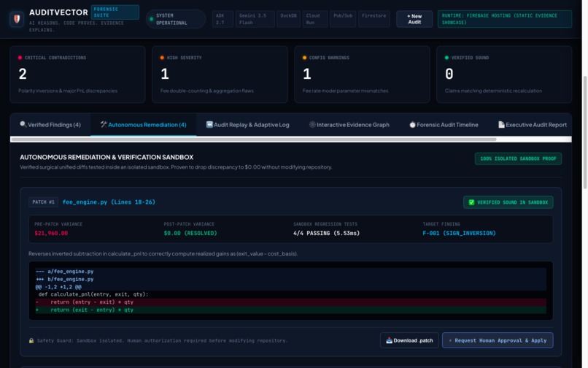Click the $21,960.00 pre-patch variance value
The height and width of the screenshot is (368, 588).
51,233
